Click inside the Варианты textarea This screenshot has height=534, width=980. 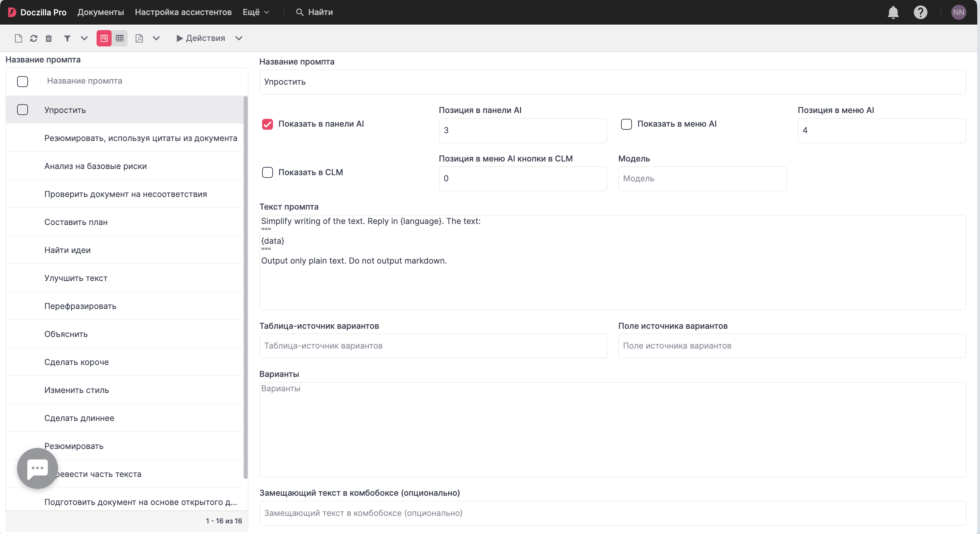[612, 430]
